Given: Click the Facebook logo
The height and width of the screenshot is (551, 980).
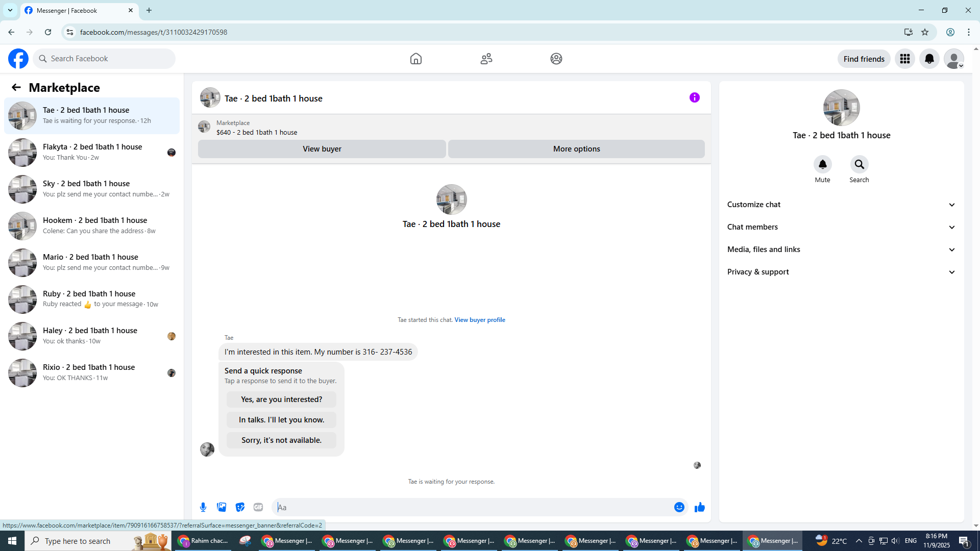Looking at the screenshot, I should pyautogui.click(x=18, y=59).
